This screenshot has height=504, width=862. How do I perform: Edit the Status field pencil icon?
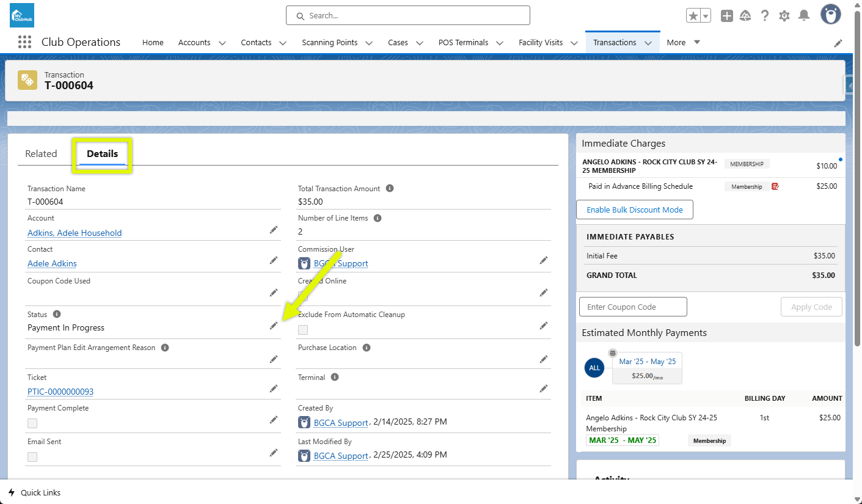point(273,326)
